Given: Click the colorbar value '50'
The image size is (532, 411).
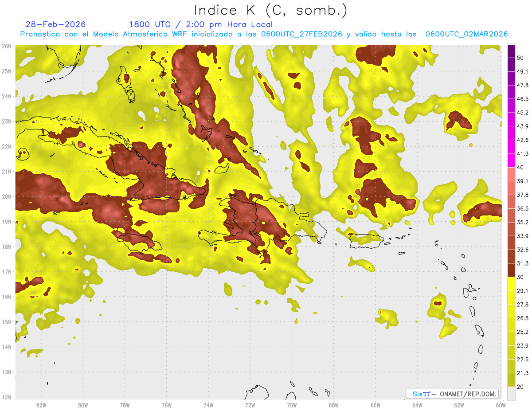Looking at the screenshot, I should point(520,58).
